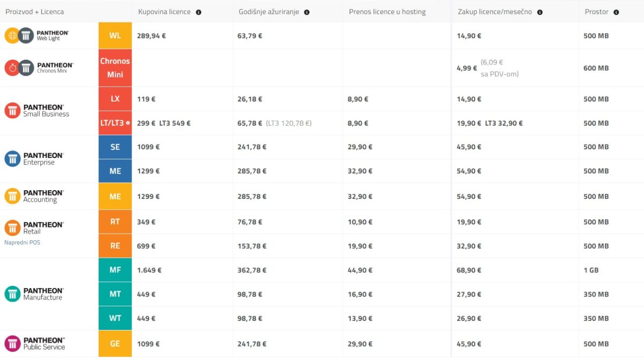Viewport: 644px width, 360px height.
Task: Click the Pantheon Chronos Mini logo
Action: (39, 68)
